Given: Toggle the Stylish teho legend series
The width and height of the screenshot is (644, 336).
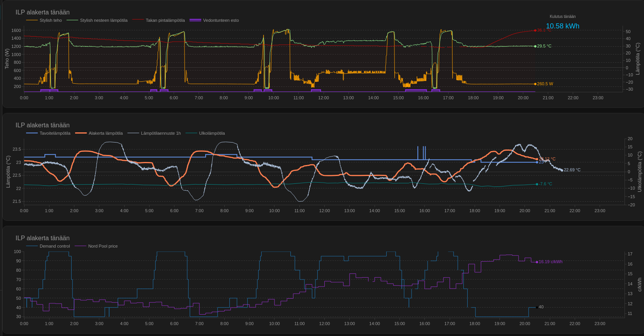Looking at the screenshot, I should coord(51,20).
